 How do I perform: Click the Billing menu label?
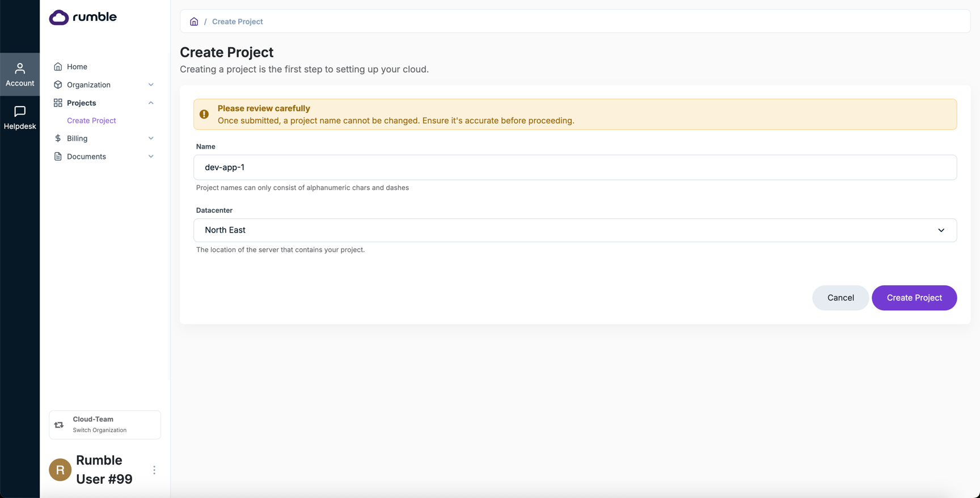pyautogui.click(x=77, y=138)
